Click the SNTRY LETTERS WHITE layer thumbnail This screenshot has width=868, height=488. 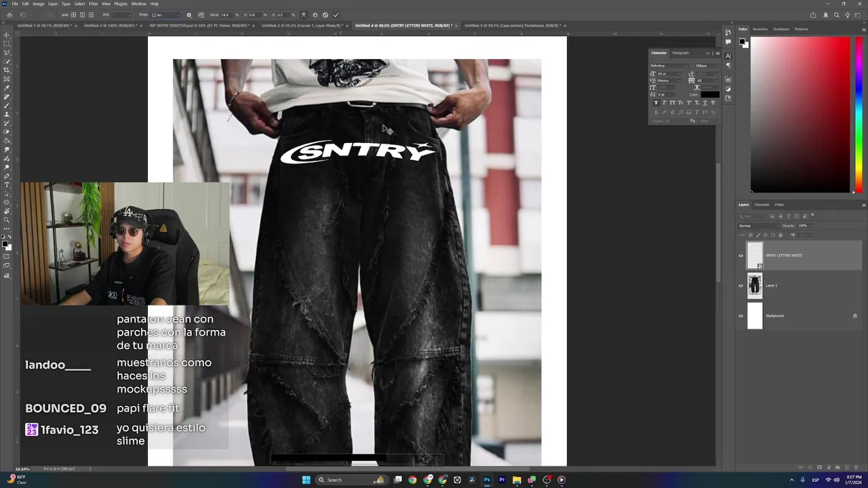(x=755, y=256)
